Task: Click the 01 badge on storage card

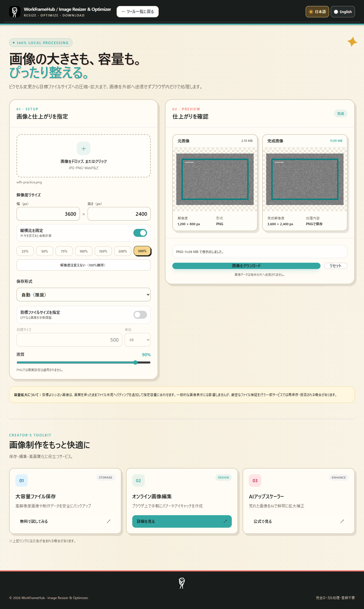Action: [x=22, y=480]
